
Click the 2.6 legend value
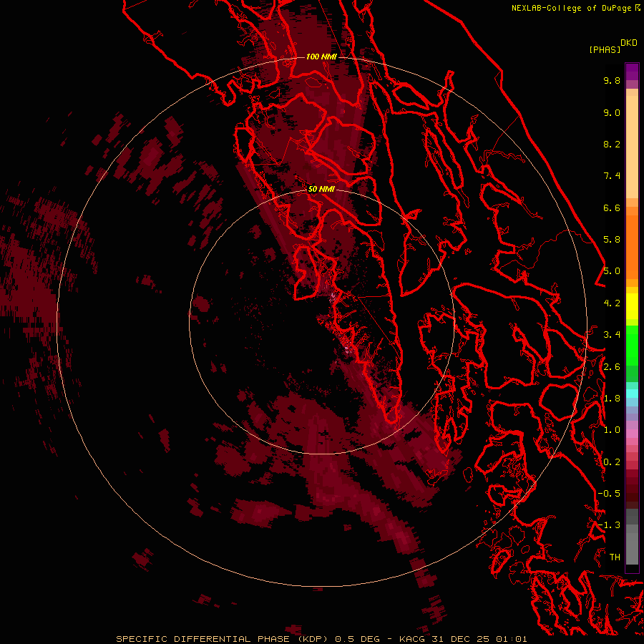(612, 367)
